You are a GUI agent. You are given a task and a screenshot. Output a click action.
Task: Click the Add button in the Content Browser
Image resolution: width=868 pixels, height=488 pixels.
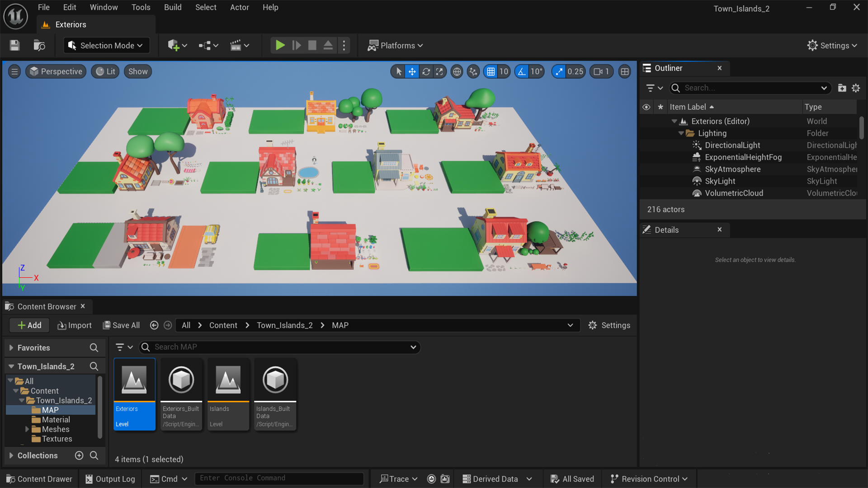29,325
